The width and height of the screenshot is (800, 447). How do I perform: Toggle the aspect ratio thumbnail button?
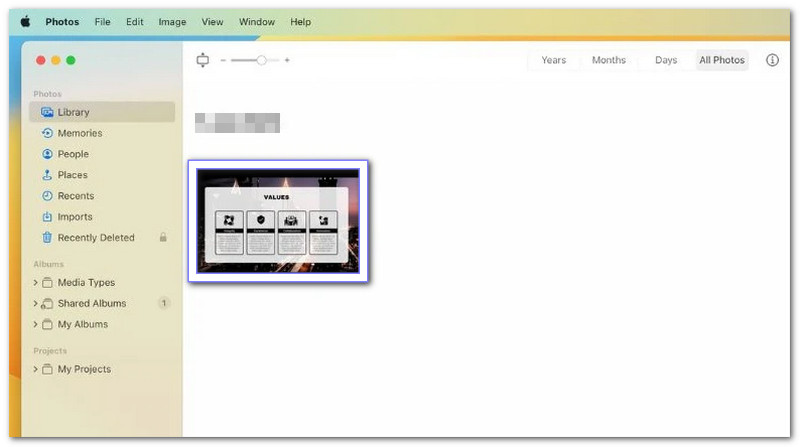203,60
